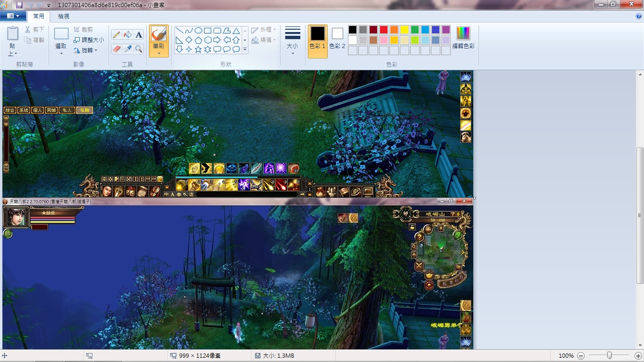Image resolution: width=644 pixels, height=362 pixels.
Task: Open the Customize Quick Access Toolbar arrow
Action: coord(49,5)
